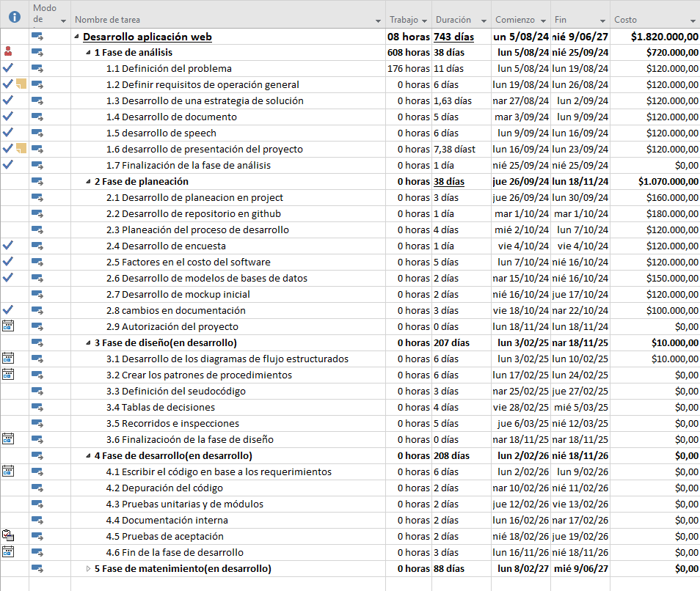Click the note icon on task 1.6 row
This screenshot has width=700, height=591.
20,149
